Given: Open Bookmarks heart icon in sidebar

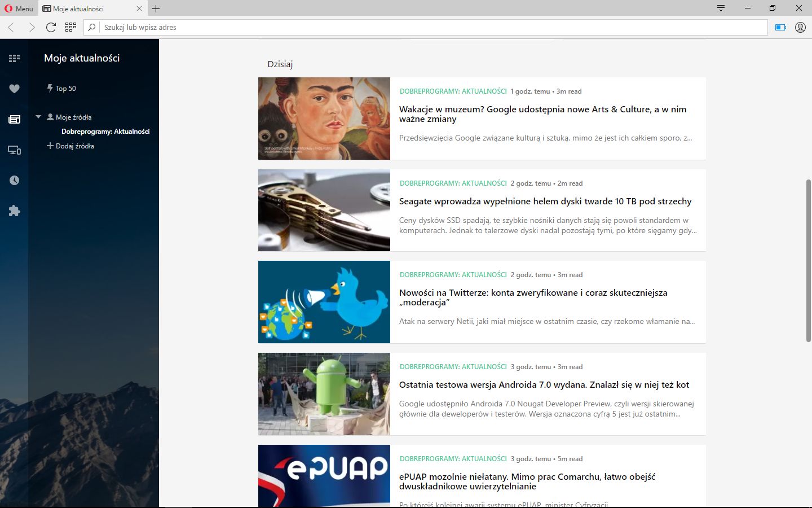Looking at the screenshot, I should (x=14, y=89).
